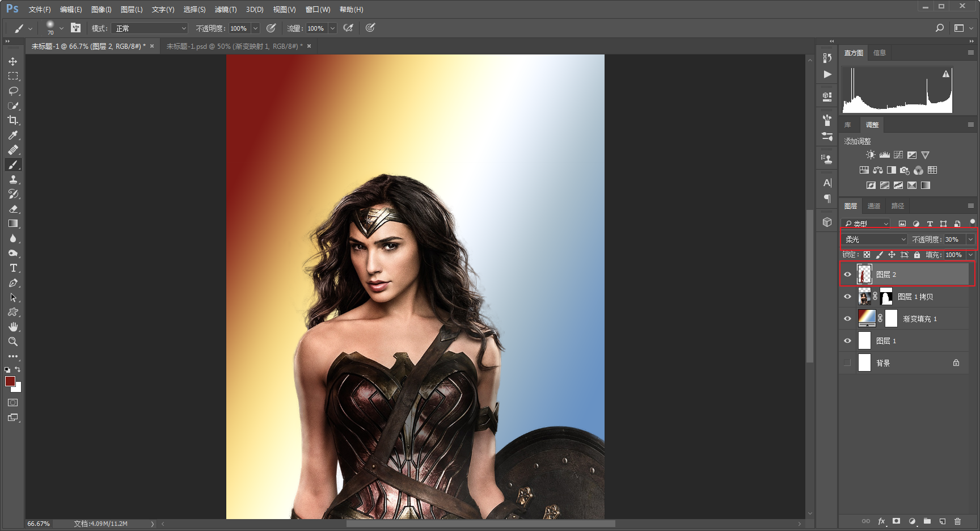
Task: Hide the 图层 2 layer
Action: 848,275
